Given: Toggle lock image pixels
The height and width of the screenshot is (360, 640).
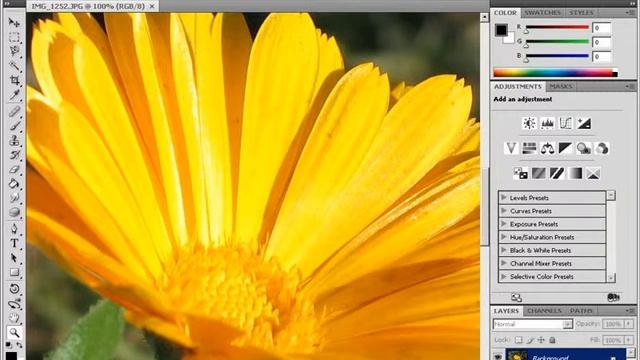Looking at the screenshot, I should point(530,340).
